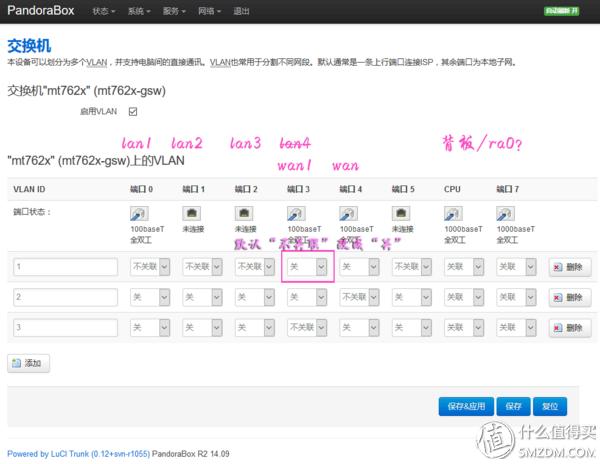
Task: Open the 状态 menu
Action: [x=104, y=11]
